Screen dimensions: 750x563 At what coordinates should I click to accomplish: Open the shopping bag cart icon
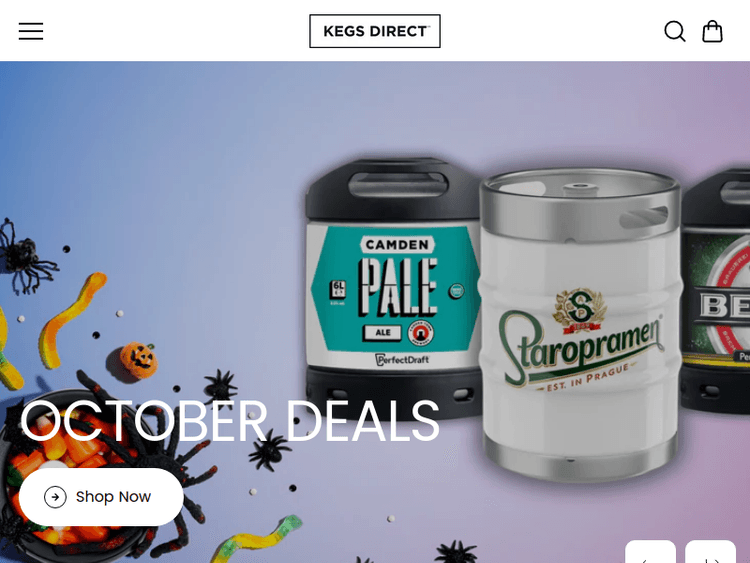click(x=712, y=32)
